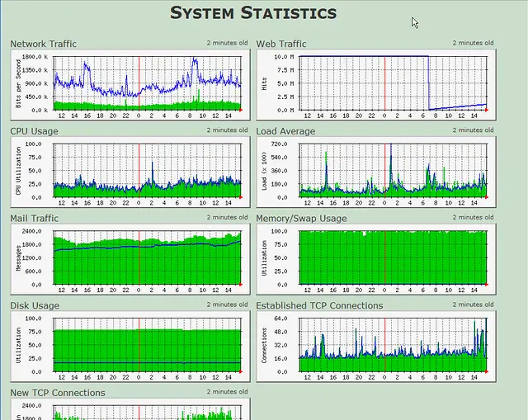
Task: Click the New TCP Connections heading
Action: pos(58,393)
